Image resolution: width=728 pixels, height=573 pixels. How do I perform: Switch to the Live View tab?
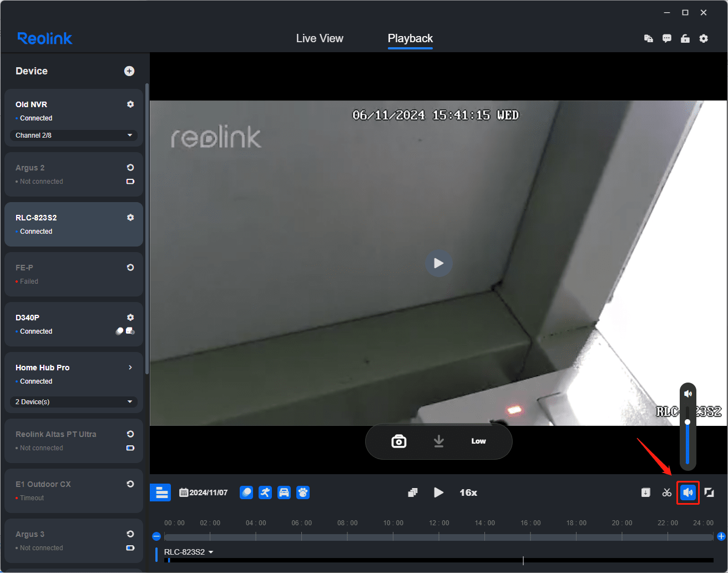pyautogui.click(x=320, y=38)
